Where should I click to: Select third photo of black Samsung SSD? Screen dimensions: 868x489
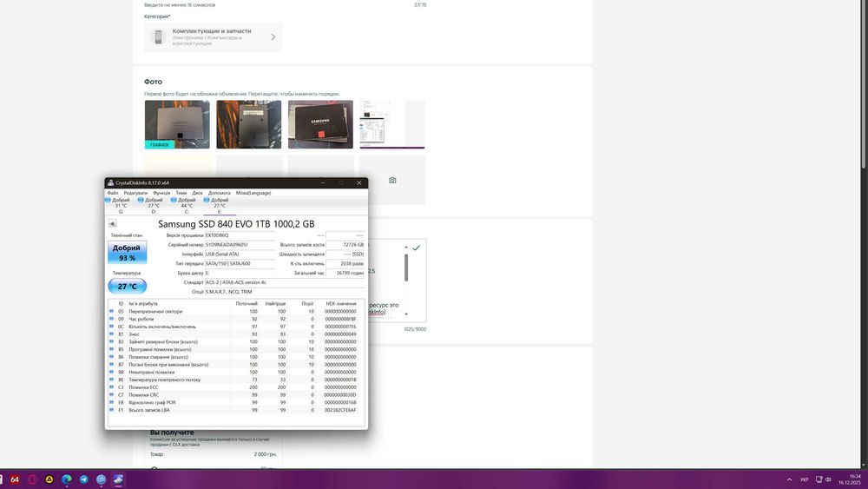(x=320, y=124)
